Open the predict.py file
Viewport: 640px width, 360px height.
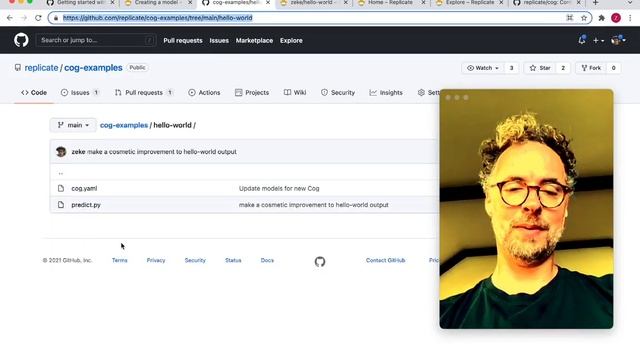tap(86, 205)
